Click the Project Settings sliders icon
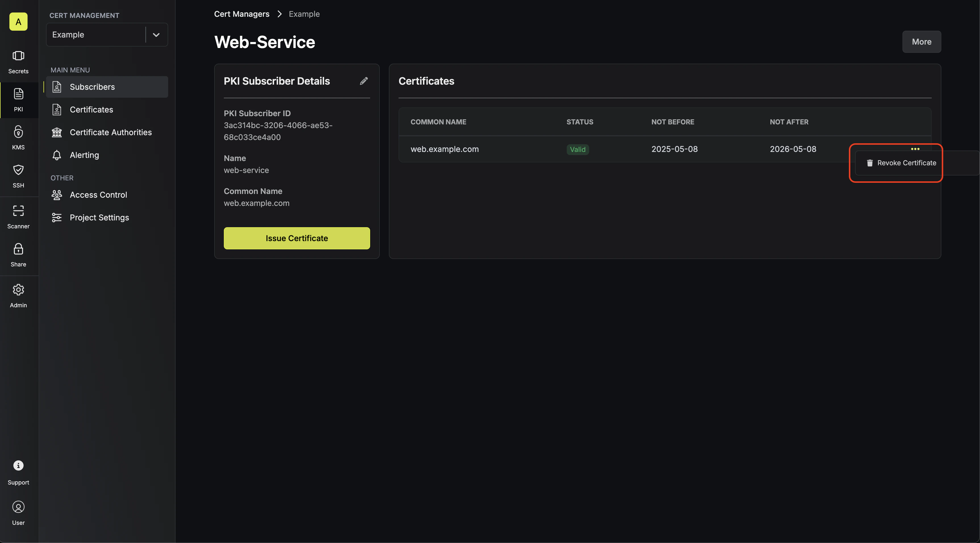980x543 pixels. coord(57,218)
